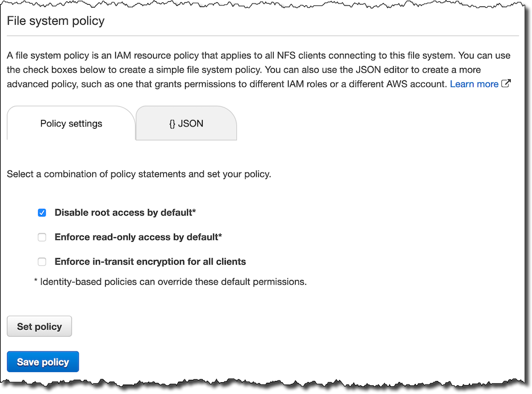
Task: Click the IAM resource policy description paragraph
Action: [259, 70]
